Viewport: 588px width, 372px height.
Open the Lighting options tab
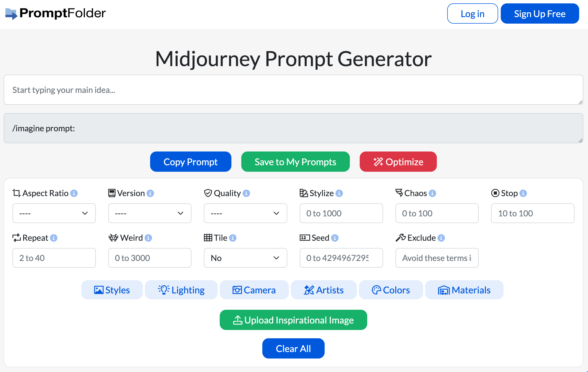(181, 290)
